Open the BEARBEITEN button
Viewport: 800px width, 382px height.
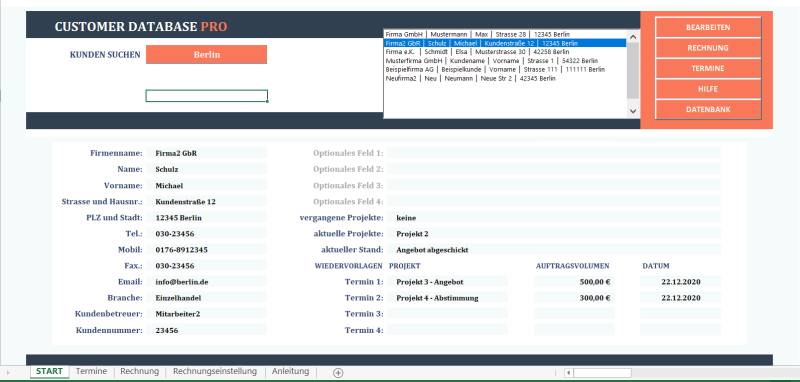click(708, 27)
